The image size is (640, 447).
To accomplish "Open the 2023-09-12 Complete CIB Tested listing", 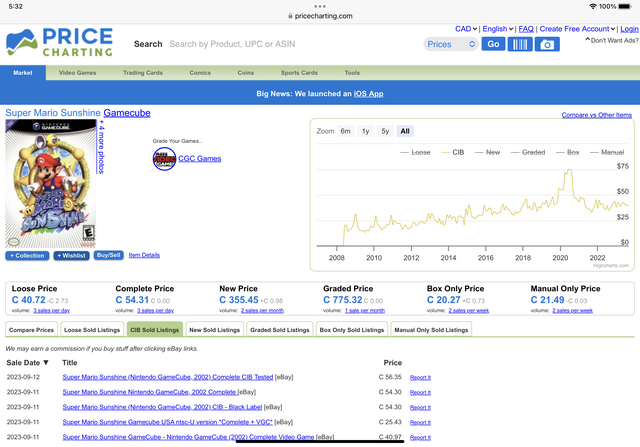I will (x=168, y=377).
